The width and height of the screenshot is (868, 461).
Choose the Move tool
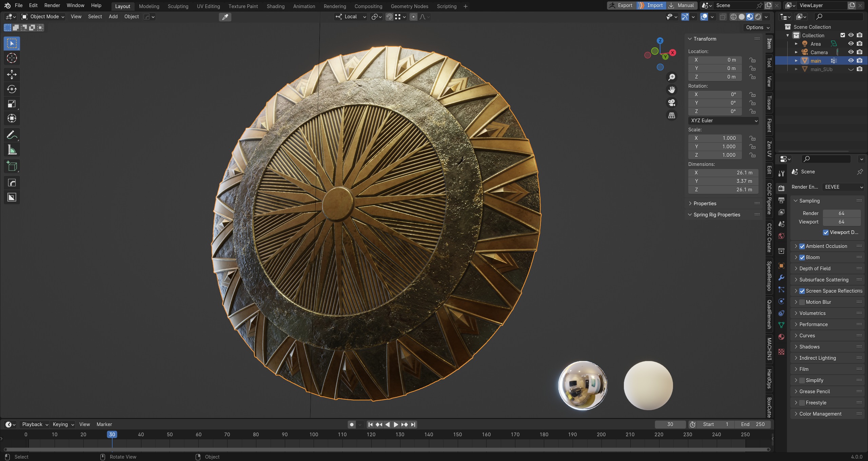coord(12,75)
